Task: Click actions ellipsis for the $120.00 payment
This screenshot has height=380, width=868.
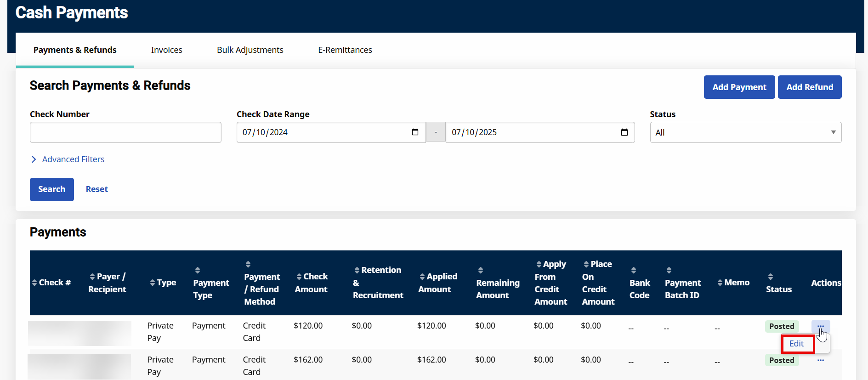Action: coord(820,326)
